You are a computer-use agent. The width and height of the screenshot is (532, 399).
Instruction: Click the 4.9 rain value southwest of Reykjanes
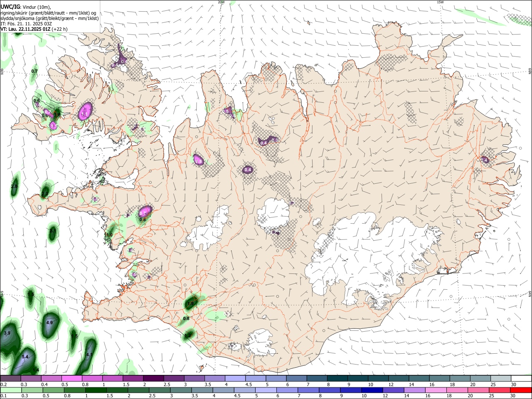(x=49, y=323)
